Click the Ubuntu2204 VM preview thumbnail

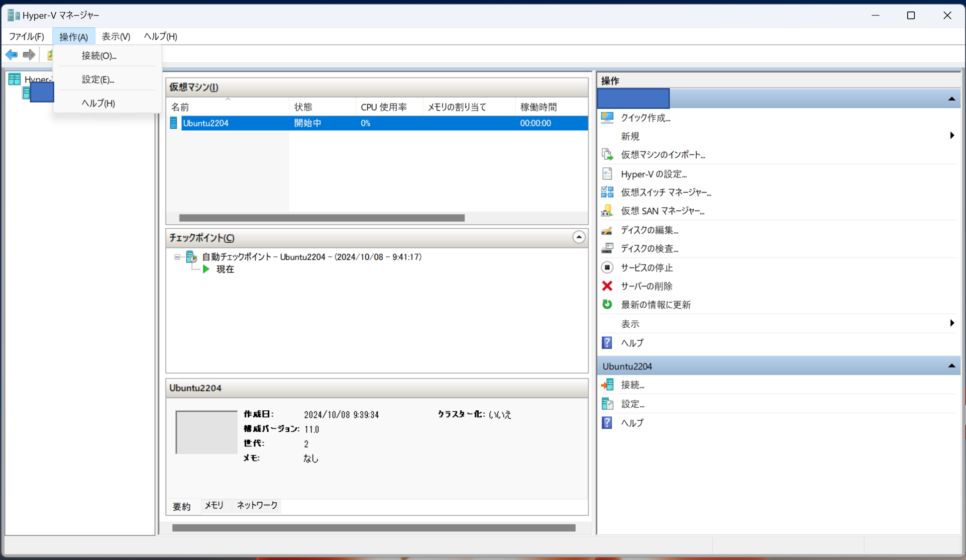pos(207,432)
